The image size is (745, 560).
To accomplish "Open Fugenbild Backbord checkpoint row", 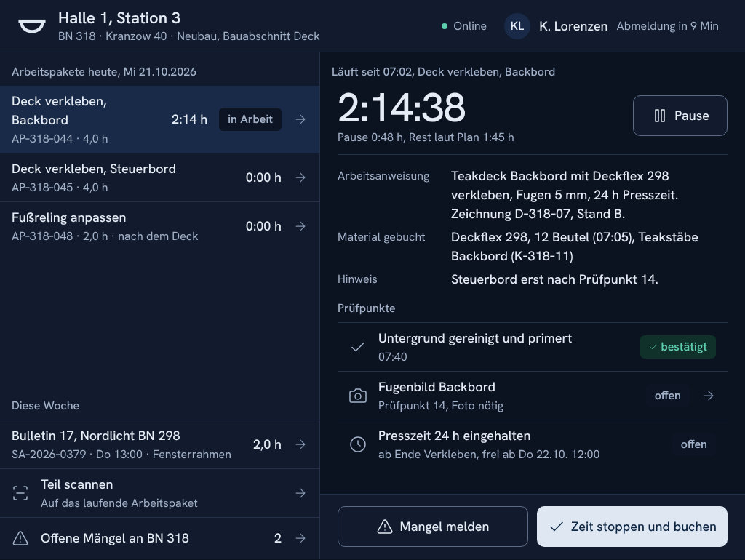I will [532, 396].
